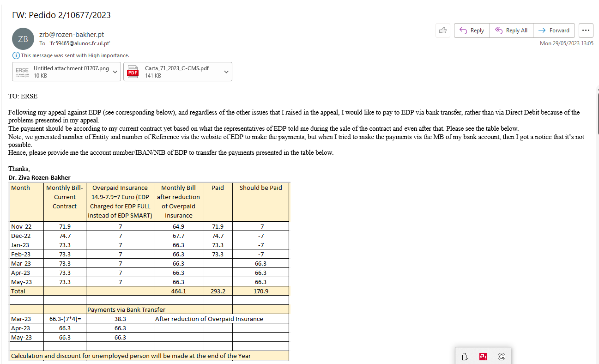Click the 67.7 value in Dec-22 row
Screen dimensions: 599x364
tap(178, 236)
